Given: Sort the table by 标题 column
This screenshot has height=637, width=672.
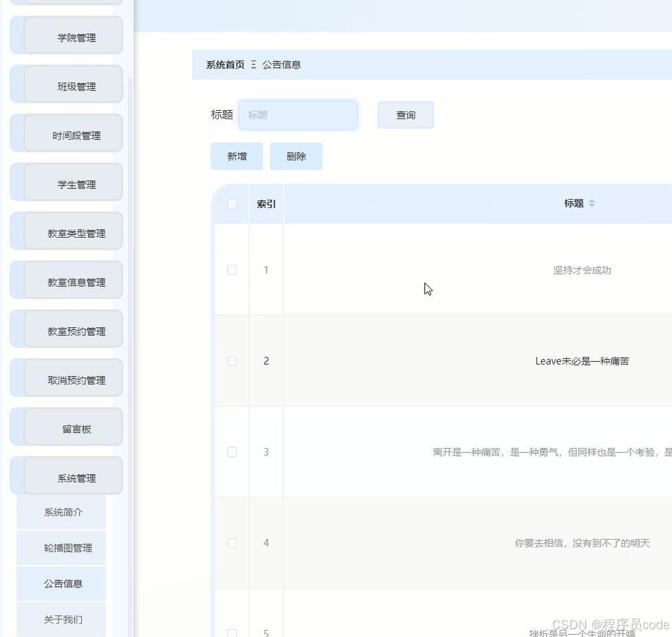Looking at the screenshot, I should tap(575, 203).
